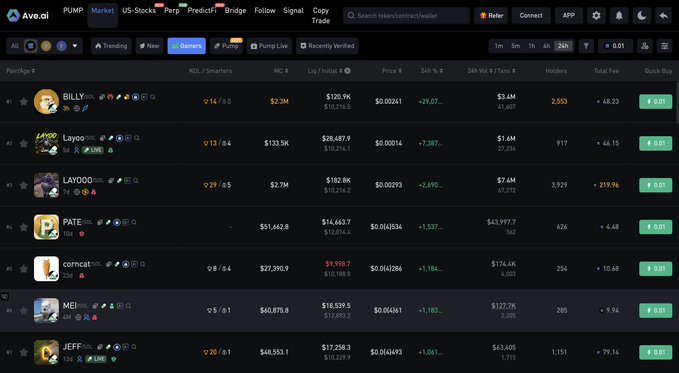Click the small hidden-eye icon left of MEI row
The image size is (679, 373).
point(5,297)
